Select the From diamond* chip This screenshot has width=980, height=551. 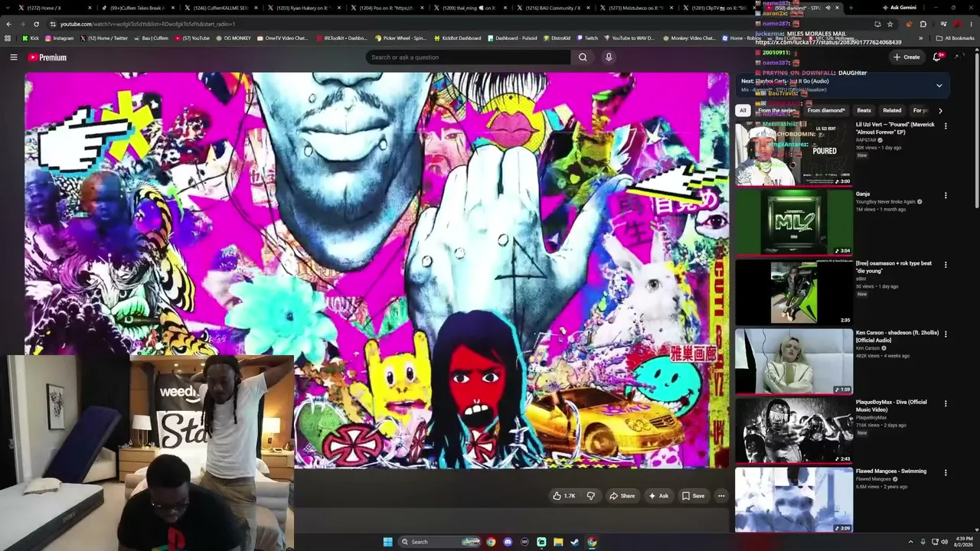coord(826,111)
